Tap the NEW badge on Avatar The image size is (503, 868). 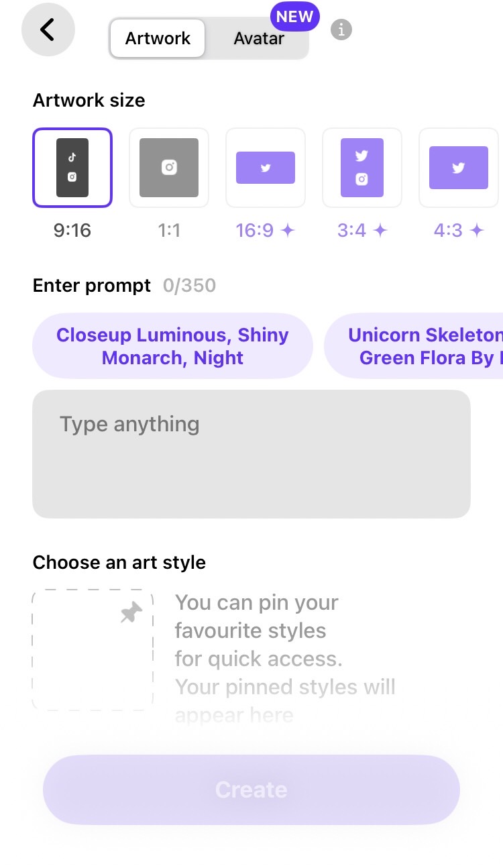click(x=294, y=17)
